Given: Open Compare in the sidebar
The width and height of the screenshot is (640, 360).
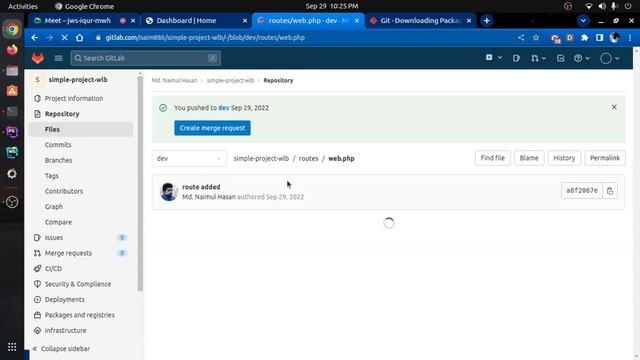Looking at the screenshot, I should pos(58,222).
